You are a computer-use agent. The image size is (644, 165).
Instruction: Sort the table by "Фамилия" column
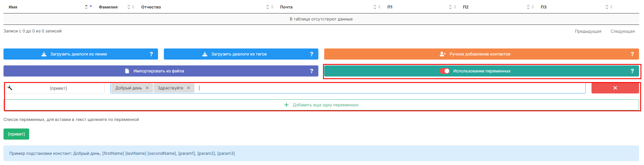coord(108,7)
